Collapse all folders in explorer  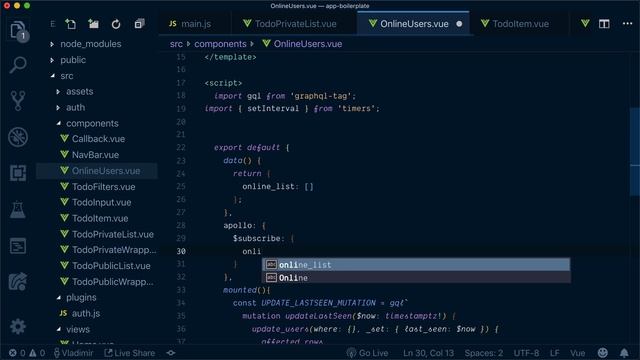pos(139,24)
